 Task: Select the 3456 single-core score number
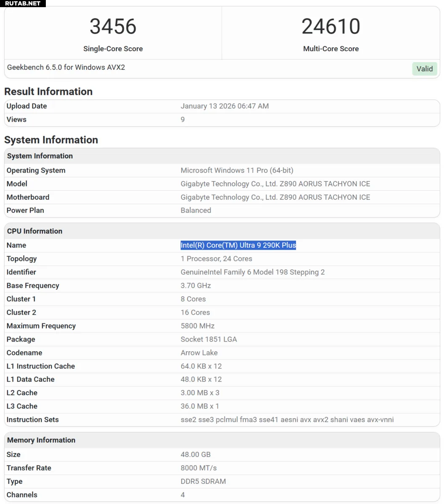tap(113, 26)
